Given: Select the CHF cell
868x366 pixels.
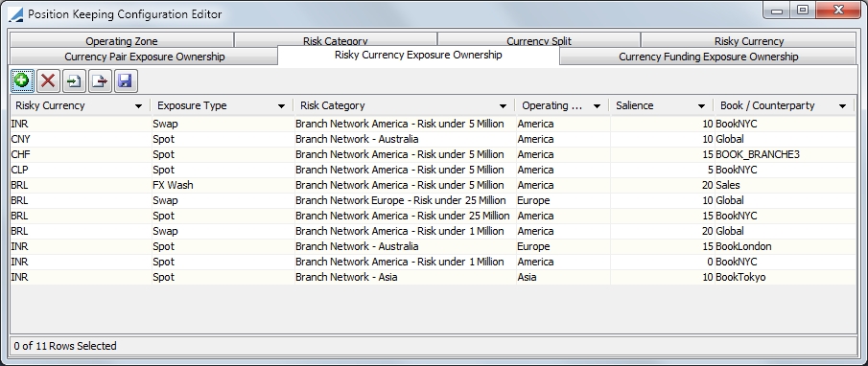Looking at the screenshot, I should (80, 154).
